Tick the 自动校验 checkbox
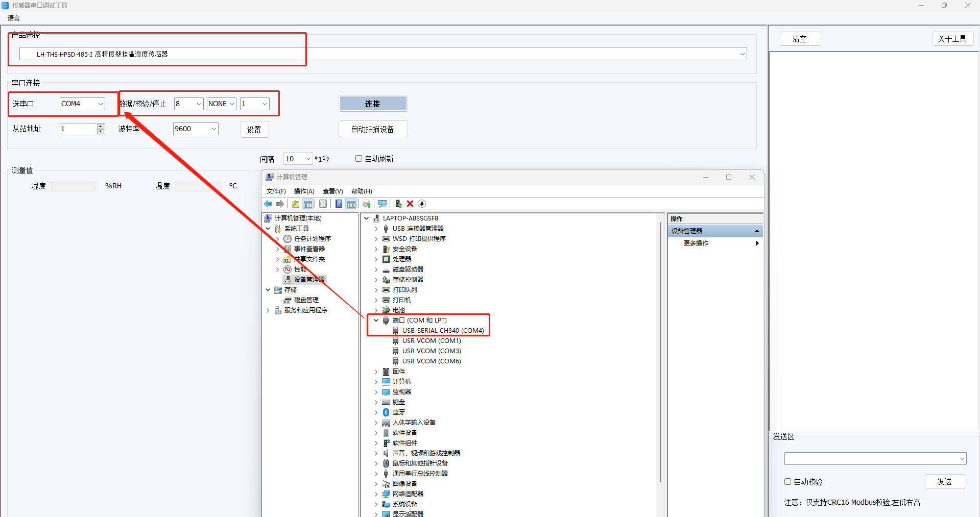Screen dimensions: 980x517 pos(787,481)
